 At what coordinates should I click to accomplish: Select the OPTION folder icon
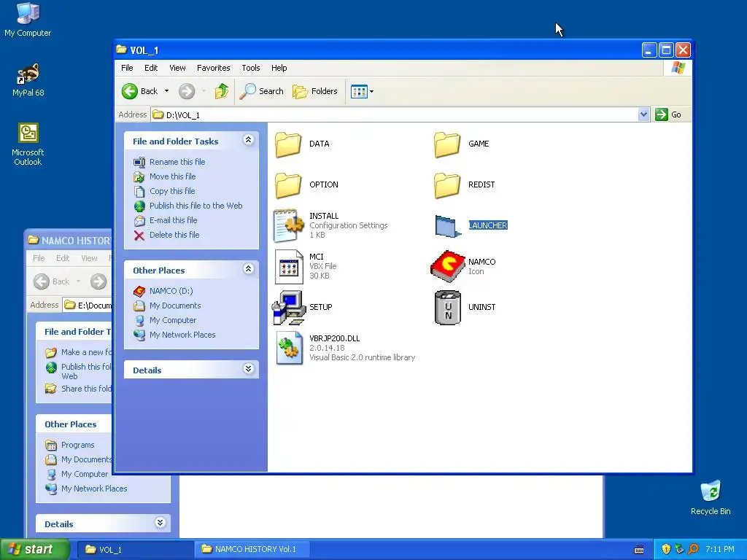(x=289, y=185)
